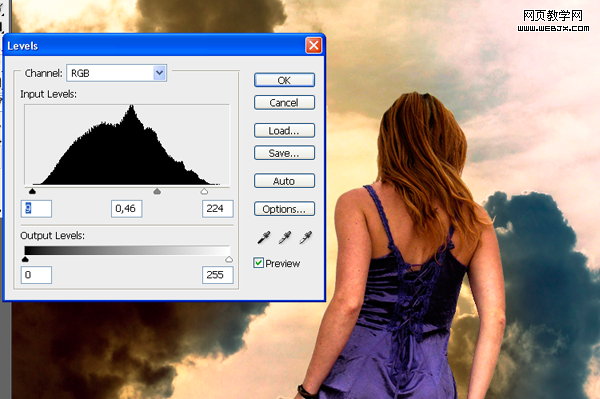Select the white point eyedropper
The width and height of the screenshot is (600, 399).
pos(306,237)
